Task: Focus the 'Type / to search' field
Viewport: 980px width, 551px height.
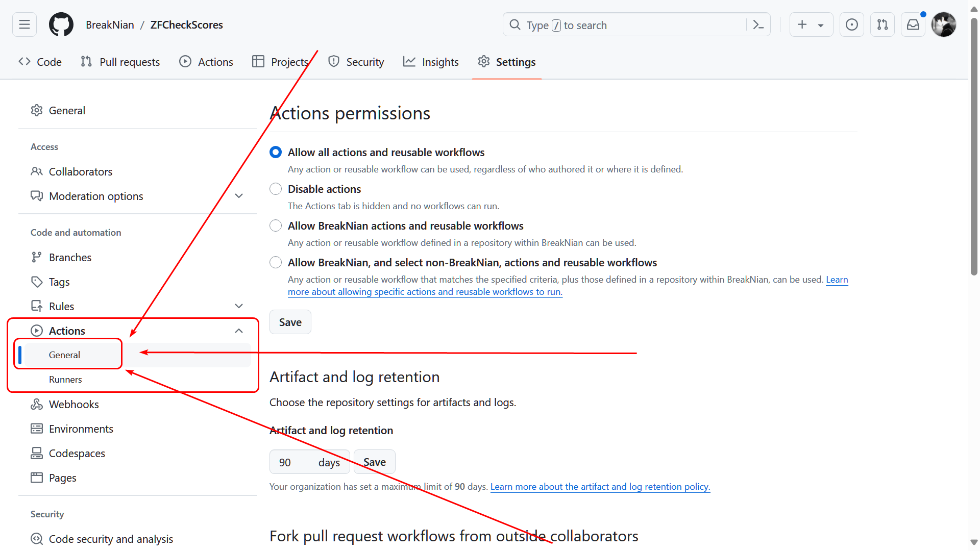Action: click(x=636, y=24)
